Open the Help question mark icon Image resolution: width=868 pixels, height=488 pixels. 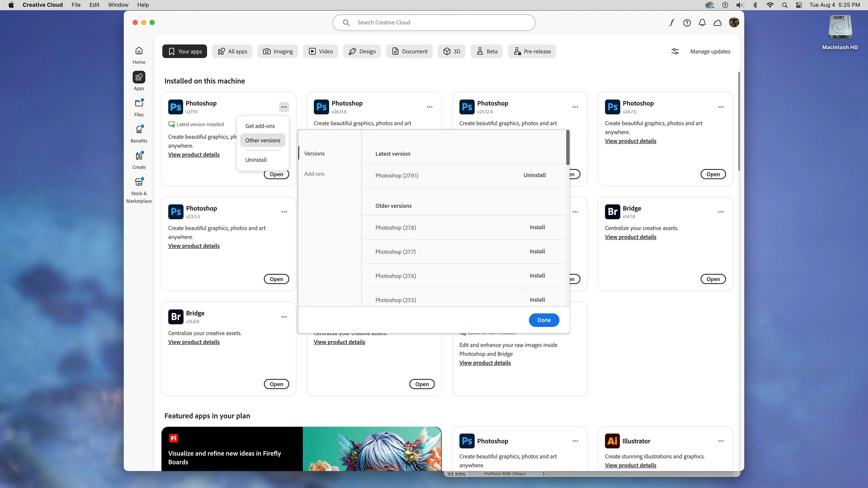tap(687, 23)
